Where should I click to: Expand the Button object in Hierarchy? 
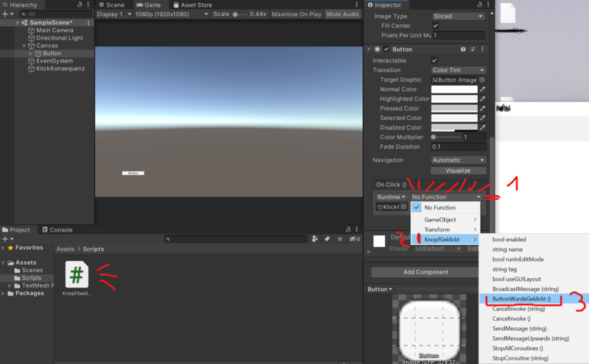31,54
